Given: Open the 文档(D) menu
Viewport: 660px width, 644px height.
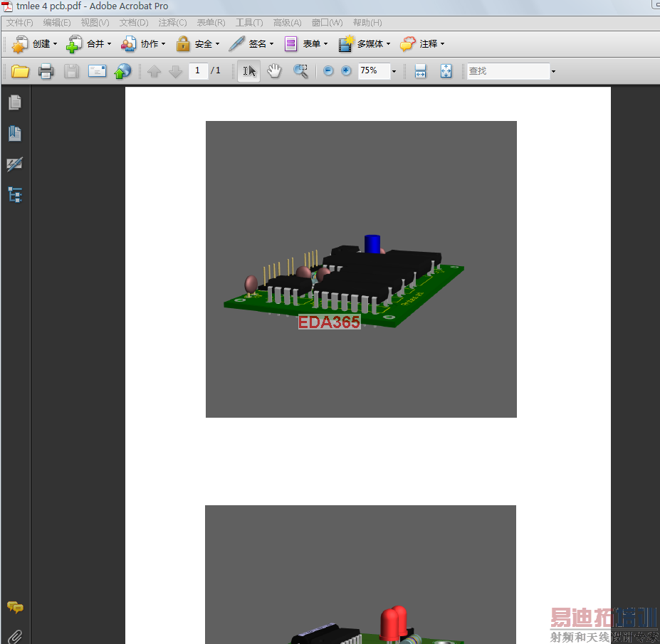Looking at the screenshot, I should [133, 23].
